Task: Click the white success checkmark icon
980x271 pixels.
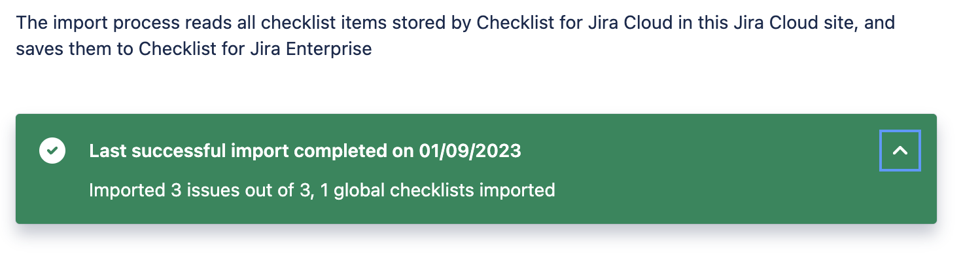Action: click(52, 151)
